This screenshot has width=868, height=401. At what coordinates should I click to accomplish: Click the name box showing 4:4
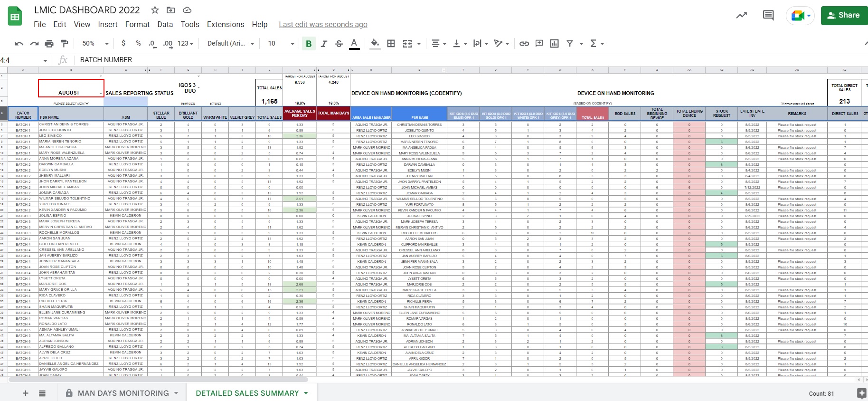tap(24, 60)
